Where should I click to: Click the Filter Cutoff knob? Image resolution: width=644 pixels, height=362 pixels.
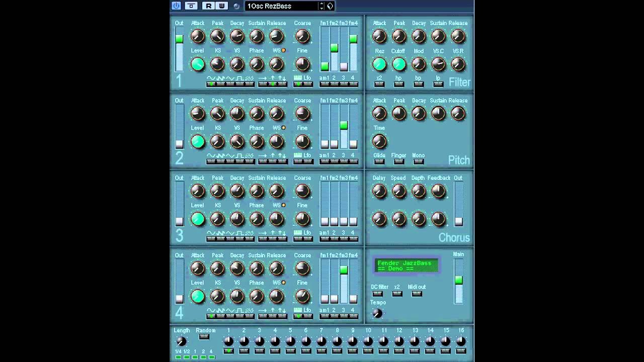click(398, 64)
